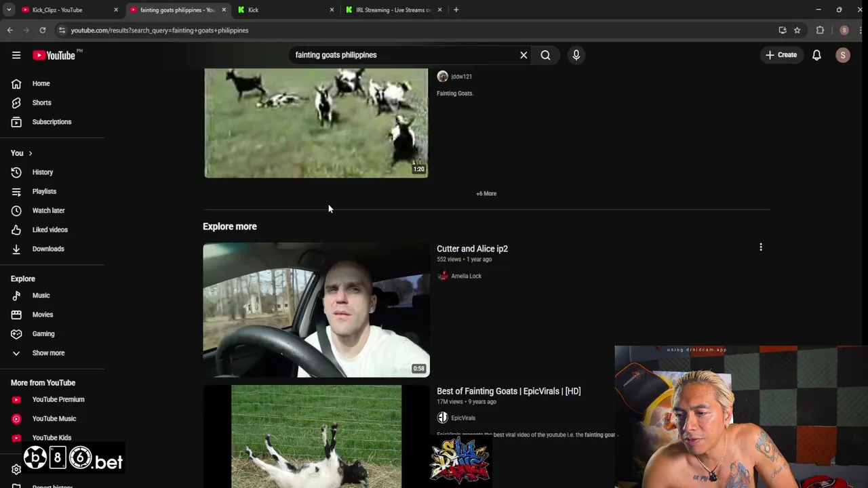The image size is (868, 488).
Task: Open Gaming under Explore
Action: (x=43, y=333)
